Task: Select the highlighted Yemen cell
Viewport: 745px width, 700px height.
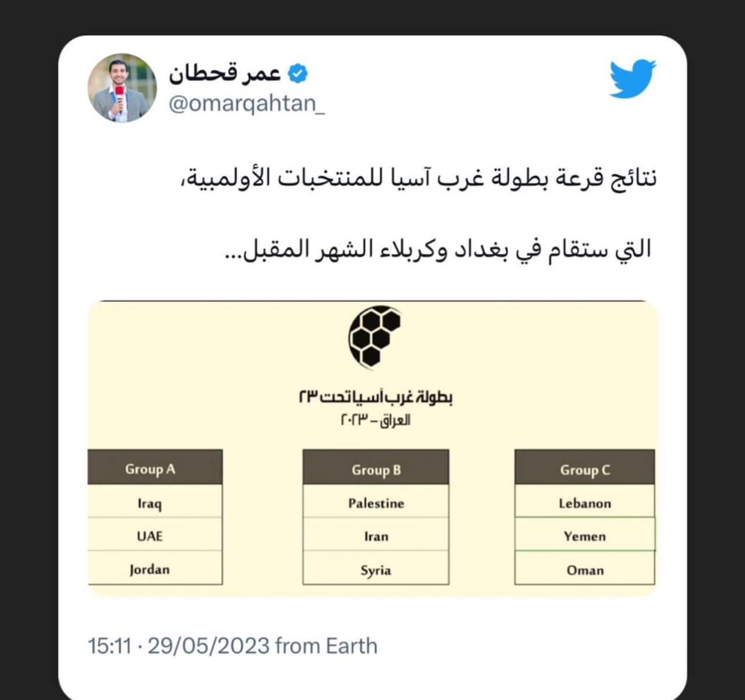Action: pos(585,534)
